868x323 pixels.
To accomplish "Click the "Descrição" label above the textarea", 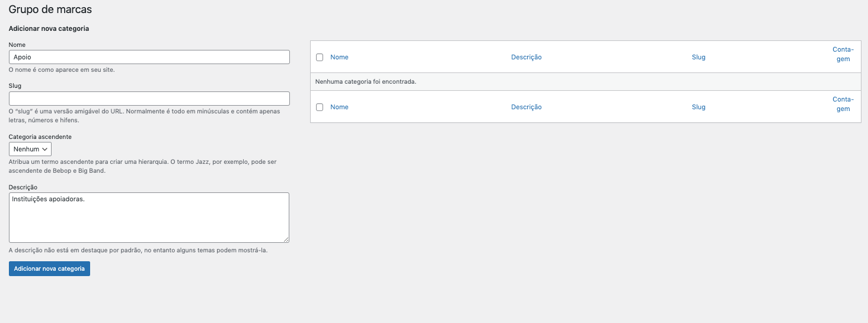I will [x=23, y=187].
